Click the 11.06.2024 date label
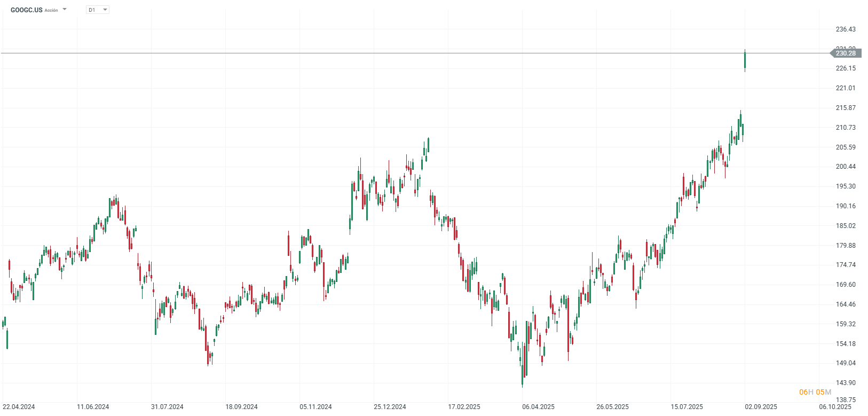 point(93,407)
